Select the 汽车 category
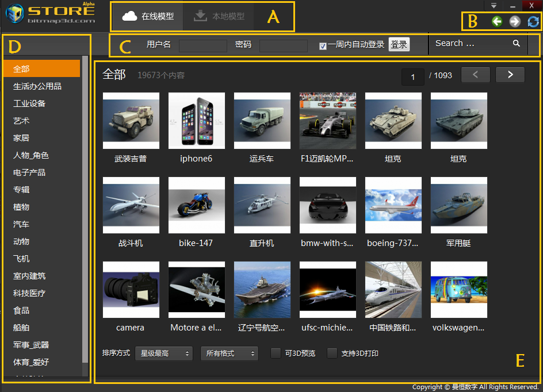 pyautogui.click(x=41, y=224)
